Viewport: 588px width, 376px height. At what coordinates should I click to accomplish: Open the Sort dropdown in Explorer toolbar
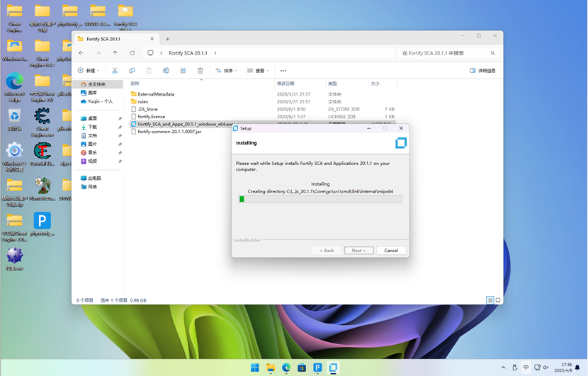click(x=226, y=71)
